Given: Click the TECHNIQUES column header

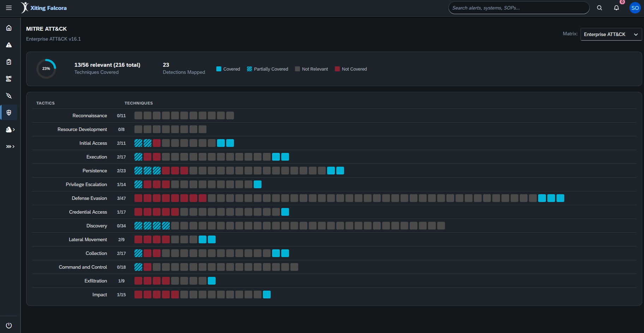Looking at the screenshot, I should [139, 103].
